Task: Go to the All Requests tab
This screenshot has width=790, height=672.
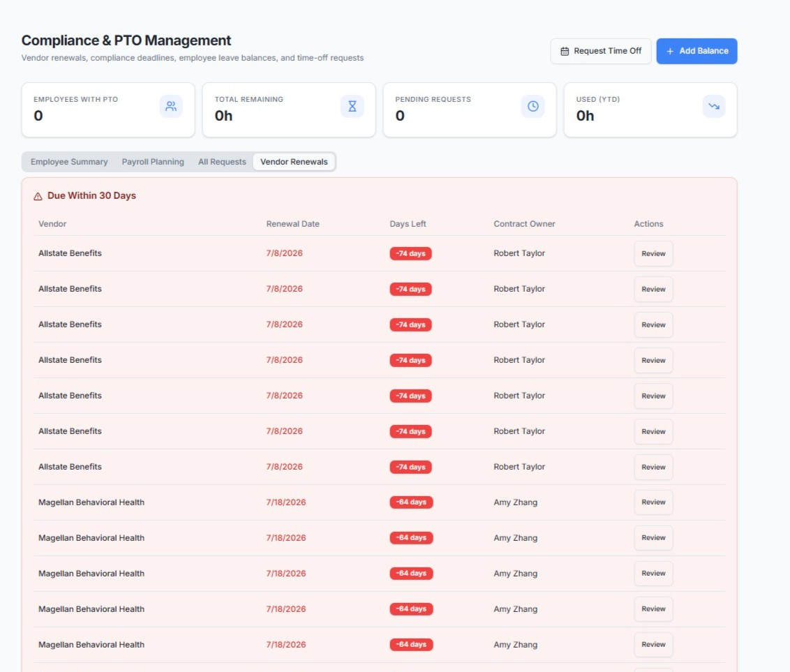Action: [222, 162]
